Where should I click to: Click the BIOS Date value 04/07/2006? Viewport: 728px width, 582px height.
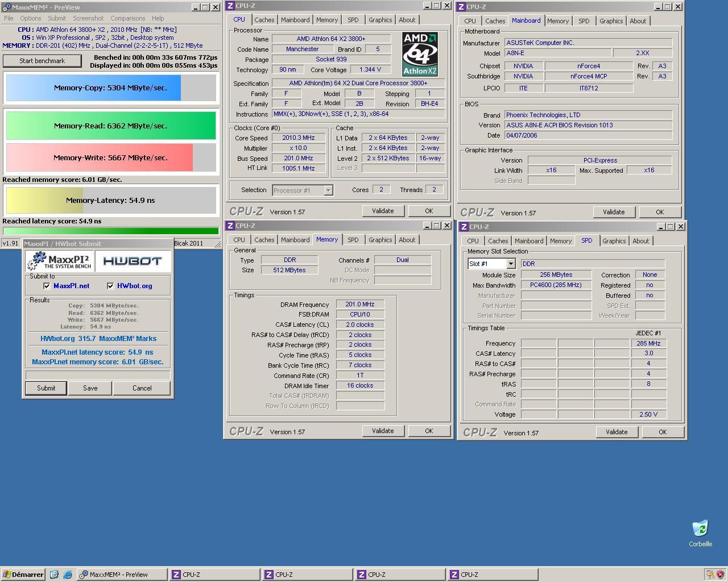[x=588, y=135]
